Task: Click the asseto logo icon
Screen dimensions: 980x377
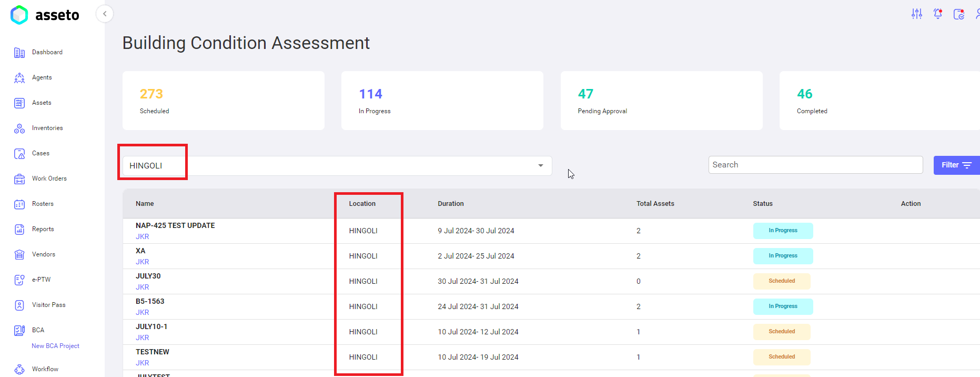Action: [19, 15]
